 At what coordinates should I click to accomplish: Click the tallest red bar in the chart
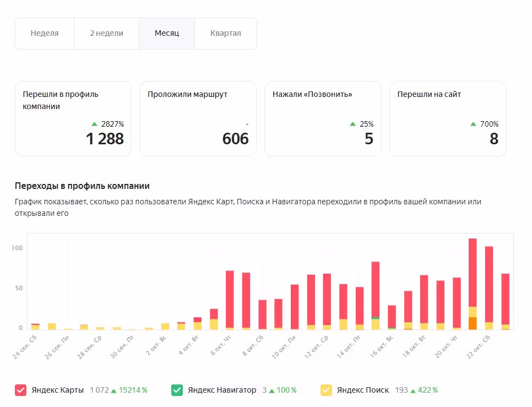(473, 273)
